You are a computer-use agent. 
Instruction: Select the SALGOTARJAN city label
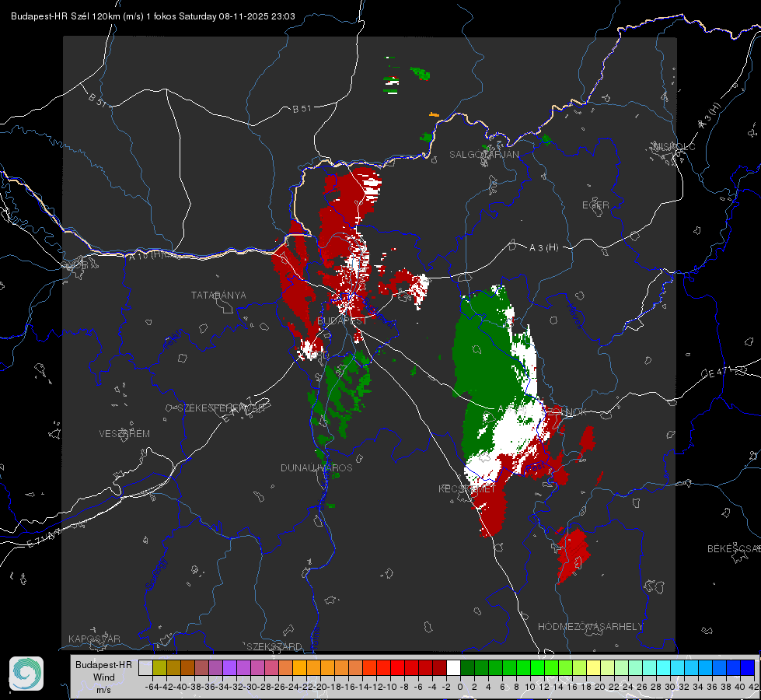point(483,155)
